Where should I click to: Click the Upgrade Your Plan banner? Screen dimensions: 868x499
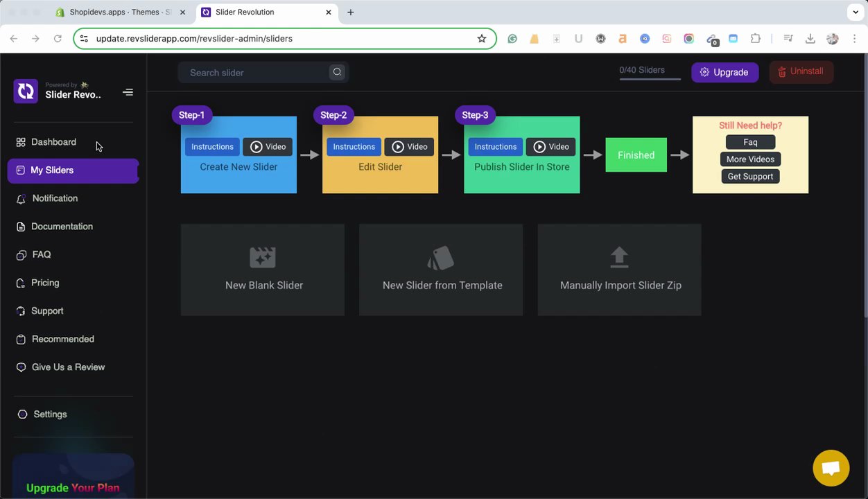(x=73, y=476)
